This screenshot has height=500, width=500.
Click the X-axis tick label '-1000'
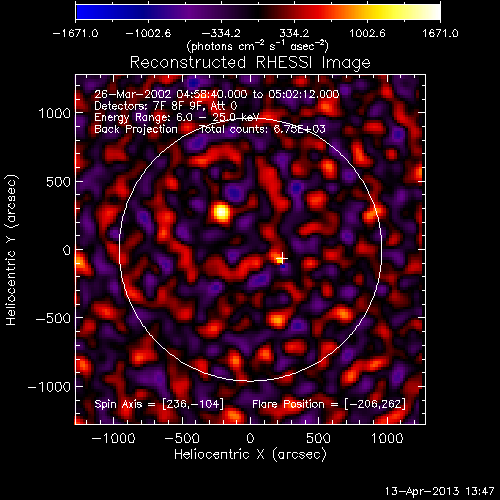click(113, 438)
